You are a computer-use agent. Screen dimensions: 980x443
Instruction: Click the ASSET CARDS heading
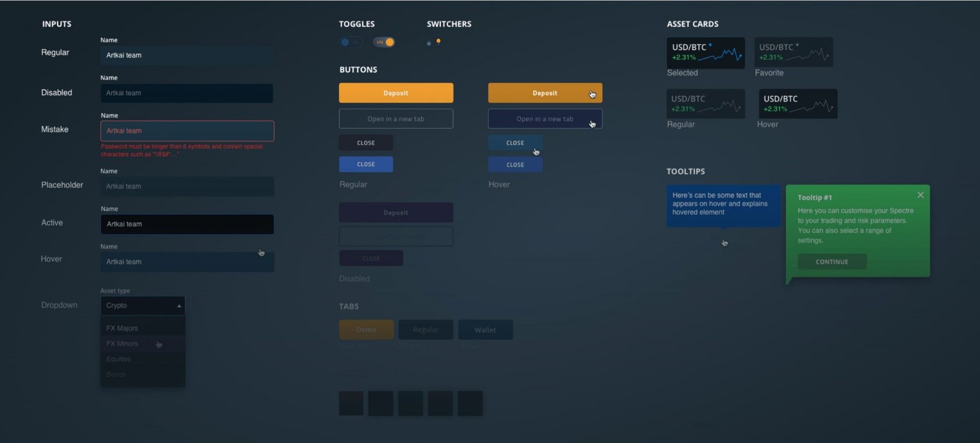point(692,24)
